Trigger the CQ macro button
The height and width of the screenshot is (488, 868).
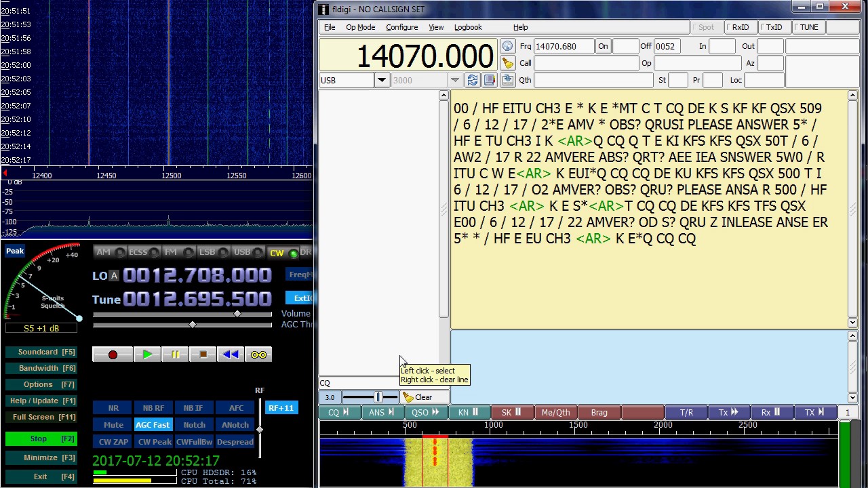click(x=338, y=412)
